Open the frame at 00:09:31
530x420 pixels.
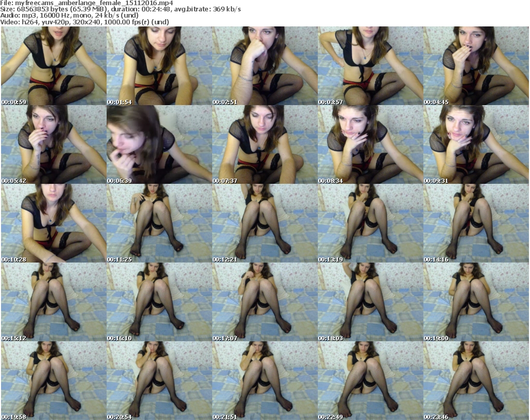476,144
